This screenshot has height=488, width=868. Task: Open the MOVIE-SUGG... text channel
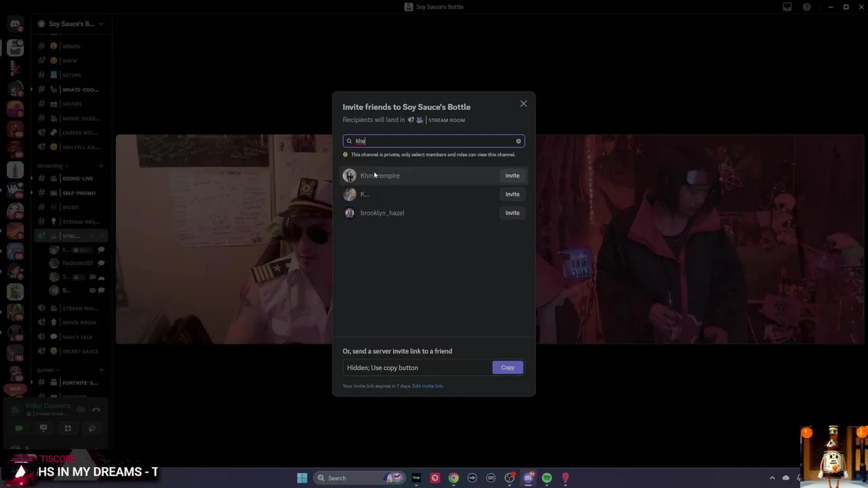[71, 118]
